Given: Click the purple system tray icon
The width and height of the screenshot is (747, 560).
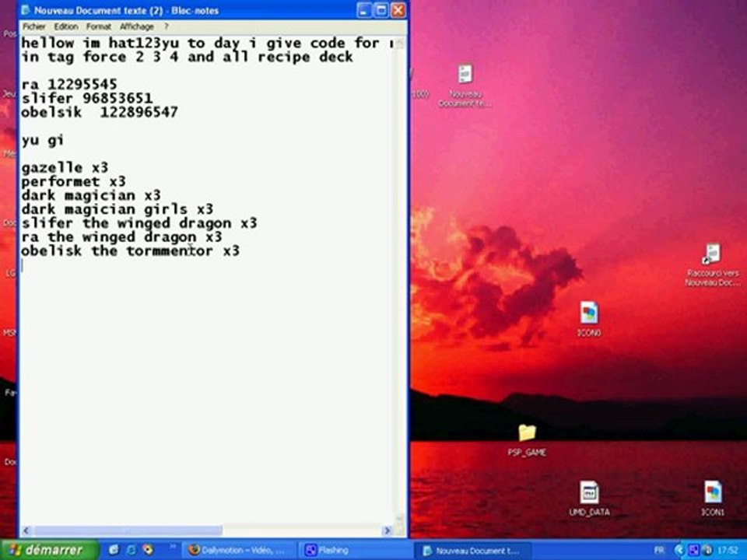Looking at the screenshot, I should click(x=693, y=551).
